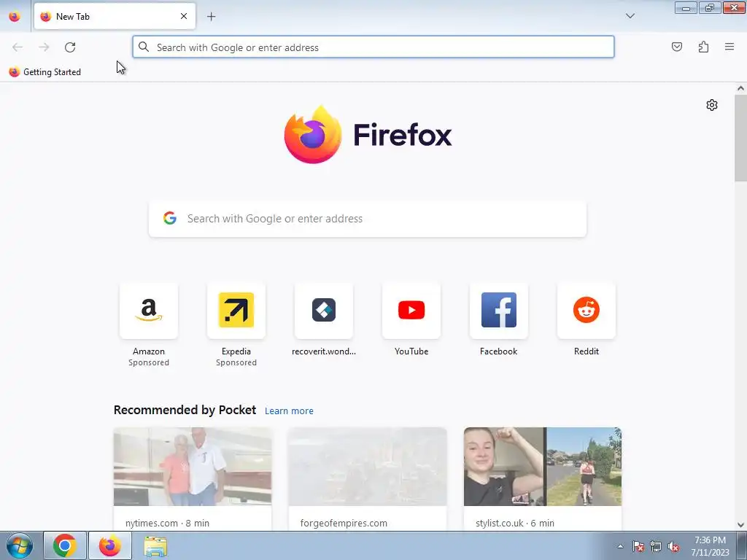The height and width of the screenshot is (560, 747).
Task: Click the Sponsored label under Expedia
Action: [x=236, y=362]
